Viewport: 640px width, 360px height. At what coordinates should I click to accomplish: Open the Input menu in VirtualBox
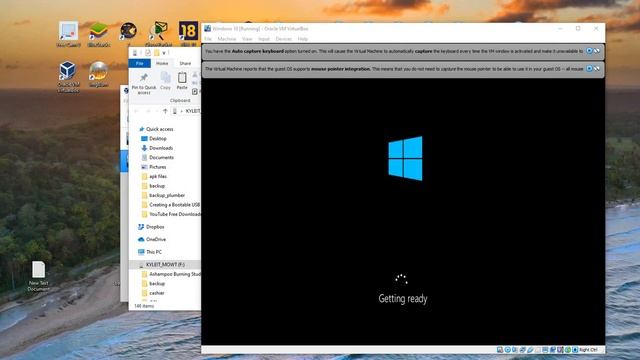tap(264, 39)
